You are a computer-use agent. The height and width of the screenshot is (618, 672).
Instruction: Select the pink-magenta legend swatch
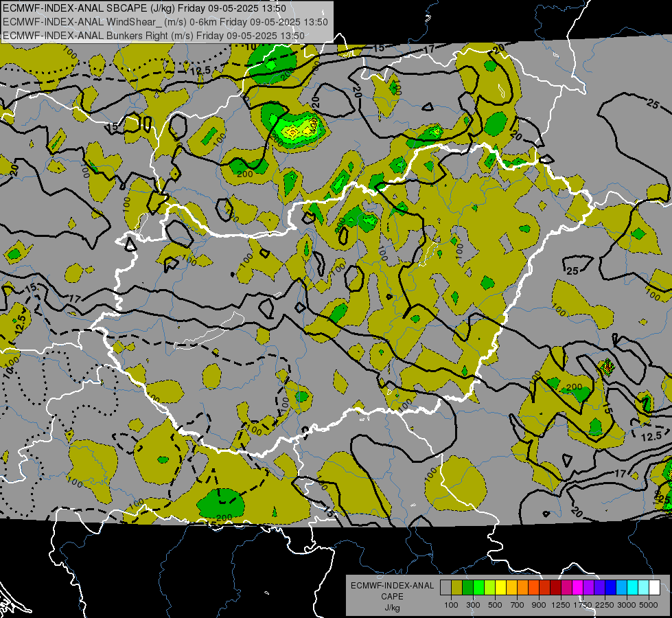pos(566,588)
